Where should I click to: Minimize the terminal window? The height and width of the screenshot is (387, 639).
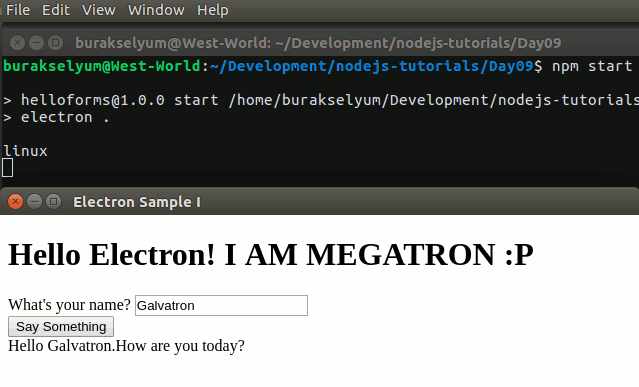pos(36,42)
